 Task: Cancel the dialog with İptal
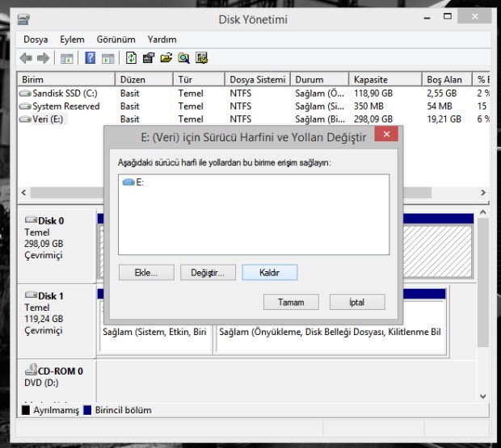[356, 302]
